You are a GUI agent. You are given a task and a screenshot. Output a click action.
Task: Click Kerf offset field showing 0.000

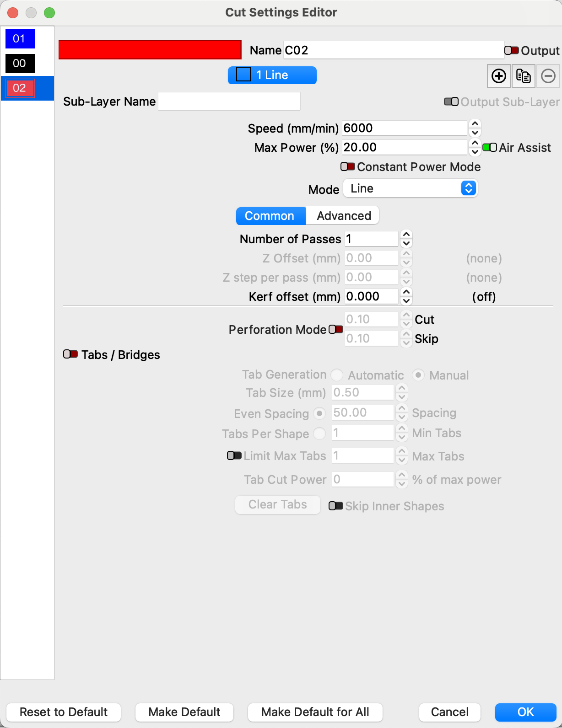tap(371, 296)
